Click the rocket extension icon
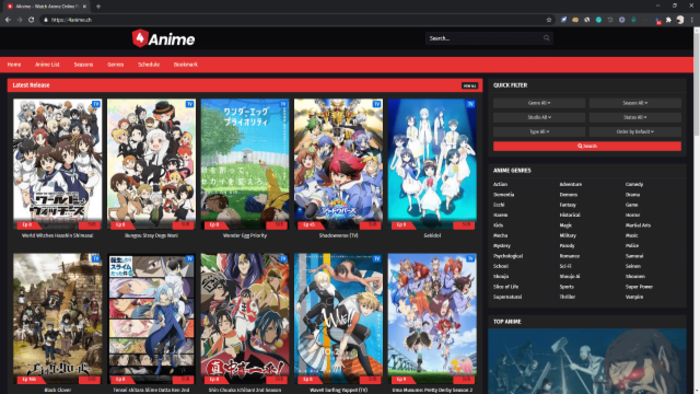Viewport: 700px width, 394px height. tap(564, 20)
